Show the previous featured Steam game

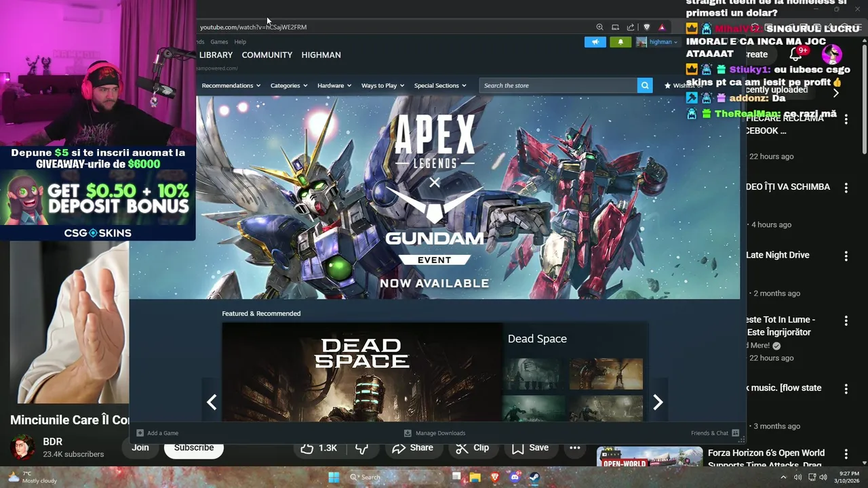212,402
